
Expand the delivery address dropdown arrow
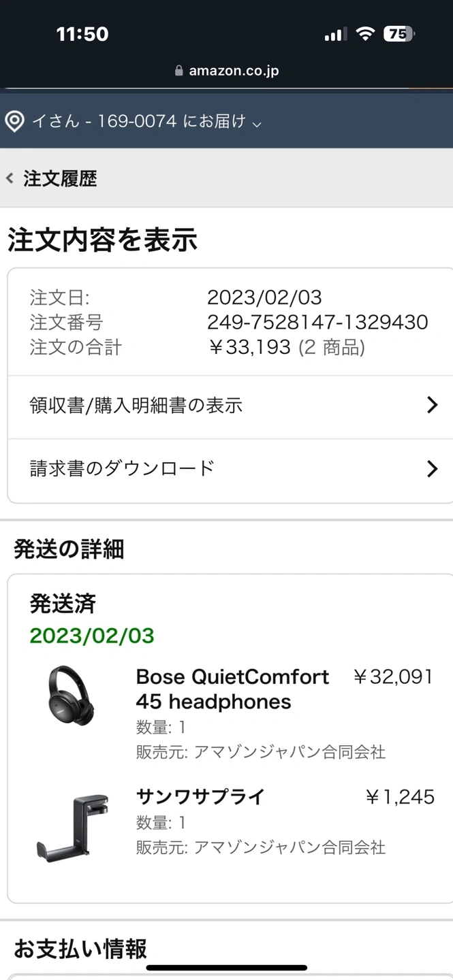point(257,124)
